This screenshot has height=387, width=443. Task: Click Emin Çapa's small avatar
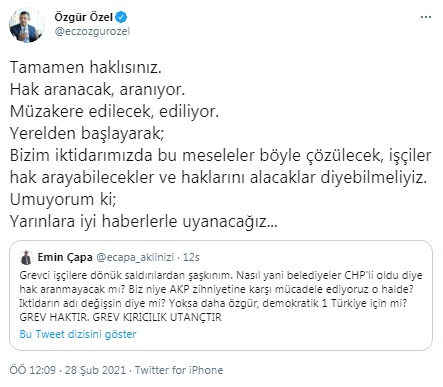click(26, 258)
